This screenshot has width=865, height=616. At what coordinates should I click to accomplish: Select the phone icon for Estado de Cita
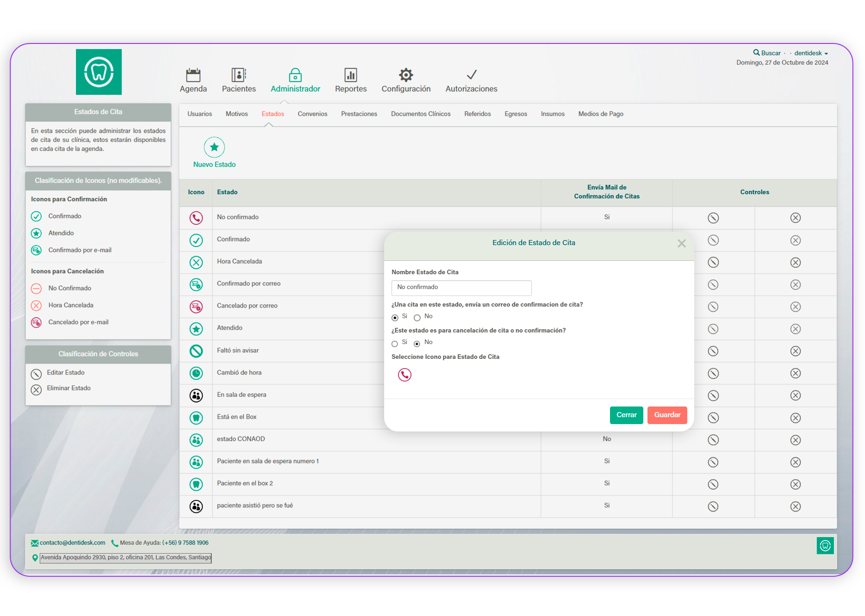pyautogui.click(x=404, y=375)
